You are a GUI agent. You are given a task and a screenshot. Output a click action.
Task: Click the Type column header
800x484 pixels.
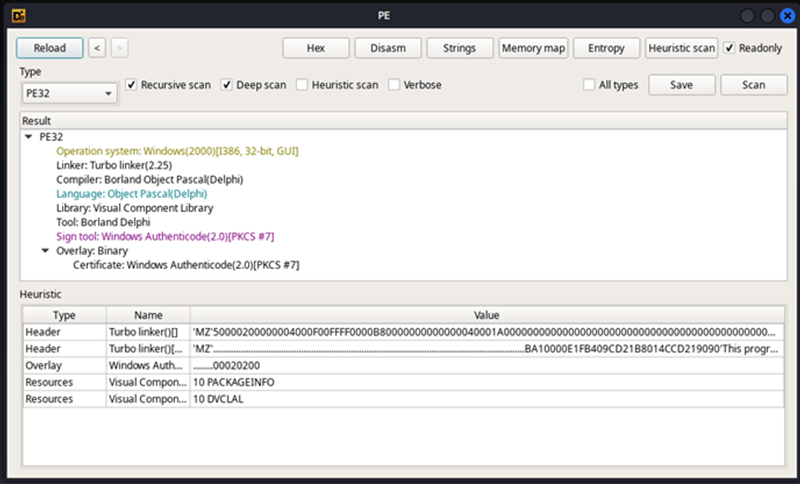click(64, 315)
